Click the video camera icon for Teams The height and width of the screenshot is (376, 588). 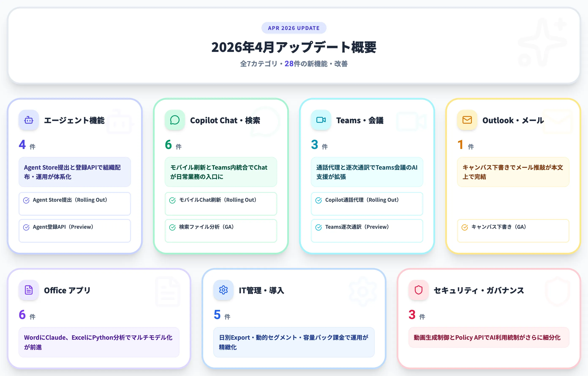(x=321, y=120)
